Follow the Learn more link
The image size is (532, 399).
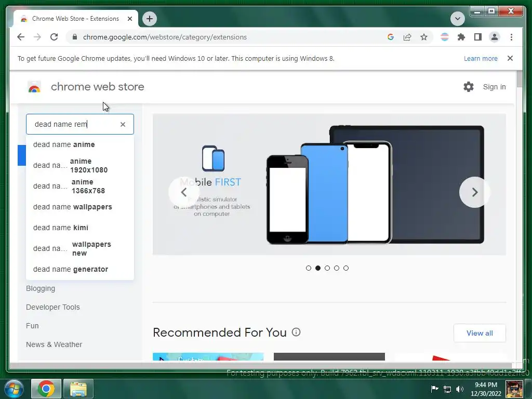point(481,58)
